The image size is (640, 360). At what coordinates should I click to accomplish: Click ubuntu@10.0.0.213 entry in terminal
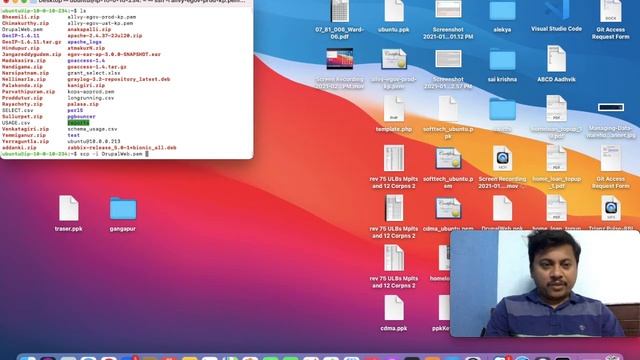(x=94, y=141)
